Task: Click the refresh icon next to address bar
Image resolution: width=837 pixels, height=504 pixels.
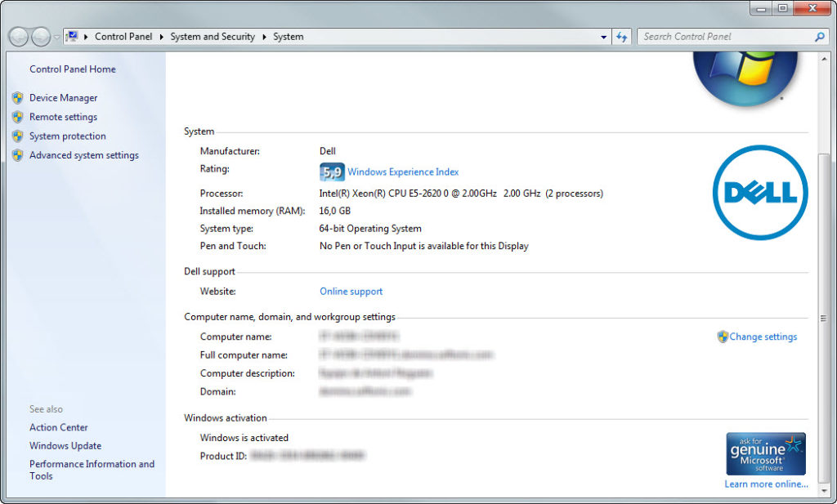Action: click(622, 37)
